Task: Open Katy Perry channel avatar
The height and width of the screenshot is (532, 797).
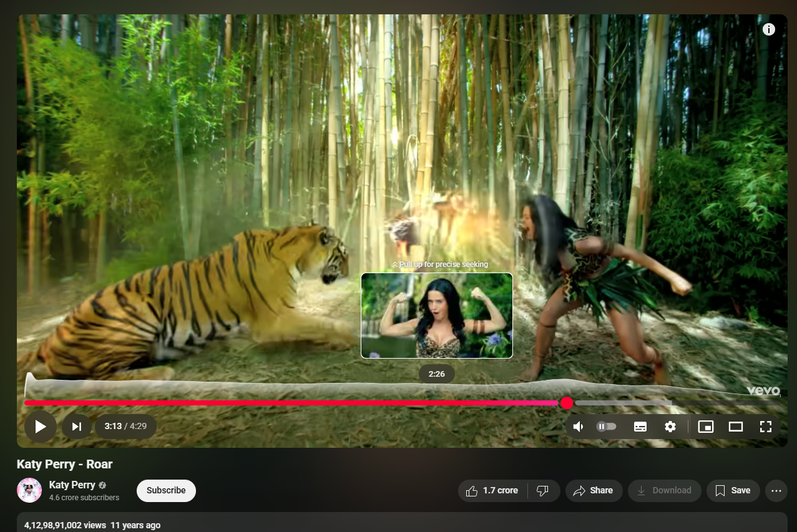Action: (x=29, y=490)
